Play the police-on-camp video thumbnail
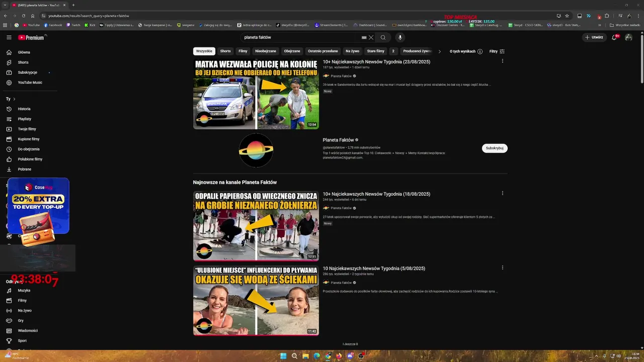The width and height of the screenshot is (644, 362). pos(256,94)
